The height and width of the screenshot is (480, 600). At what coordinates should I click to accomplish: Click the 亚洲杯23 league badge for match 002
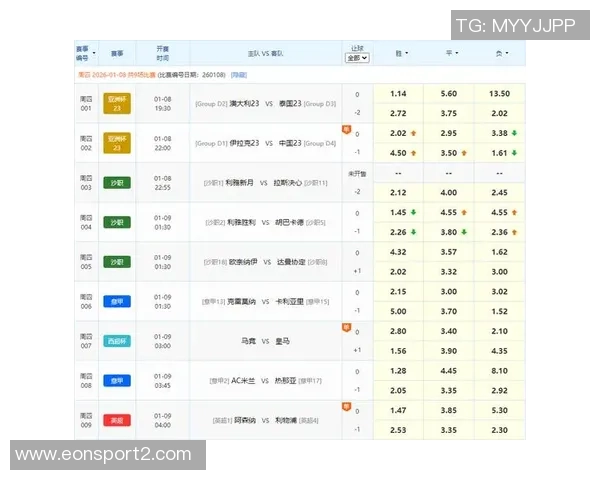click(x=117, y=143)
